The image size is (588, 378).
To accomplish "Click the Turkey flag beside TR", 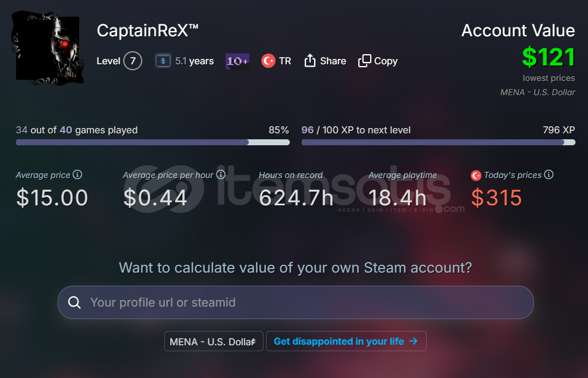I will 268,61.
